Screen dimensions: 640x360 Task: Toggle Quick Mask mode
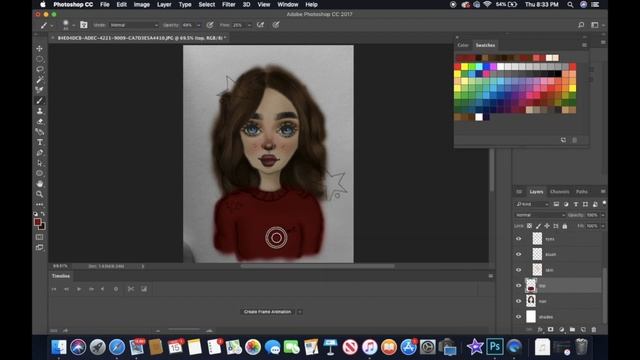coord(40,237)
